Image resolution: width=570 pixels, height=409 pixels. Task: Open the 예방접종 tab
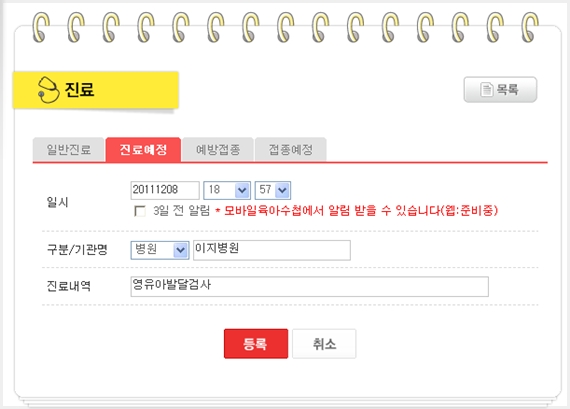pos(218,149)
